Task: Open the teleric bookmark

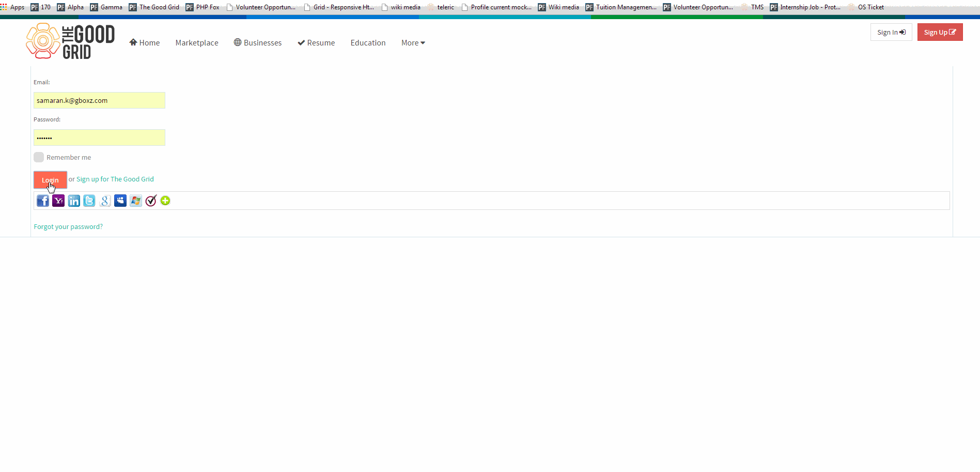Action: tap(441, 7)
